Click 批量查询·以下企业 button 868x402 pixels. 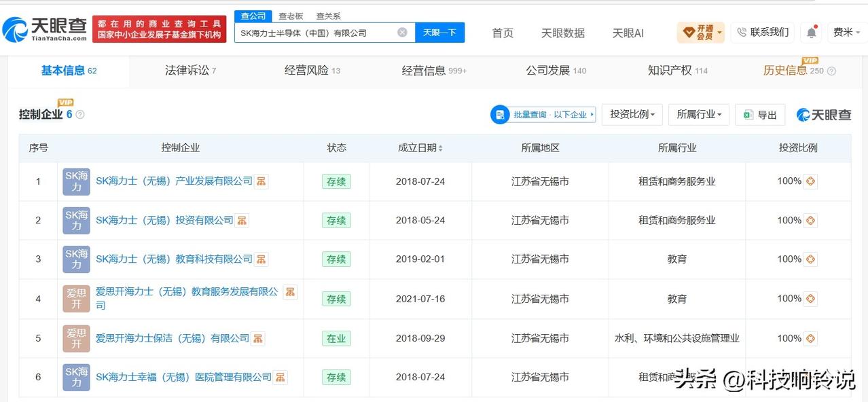click(543, 115)
